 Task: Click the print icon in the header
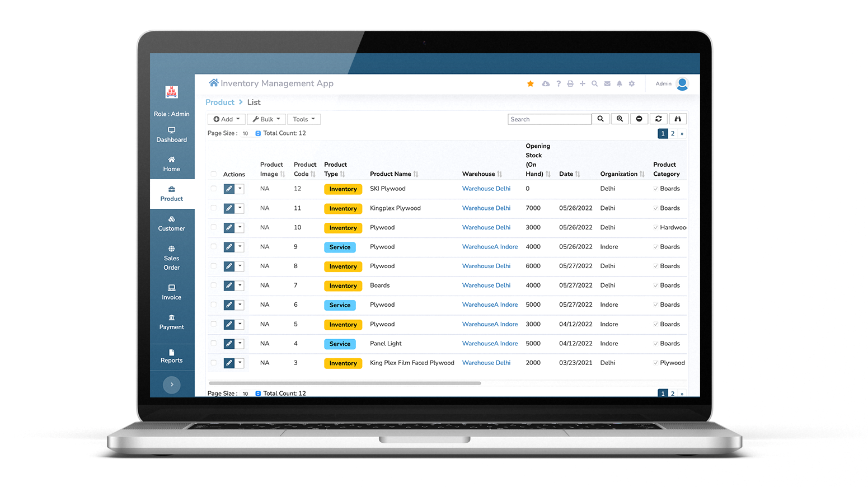click(x=570, y=83)
